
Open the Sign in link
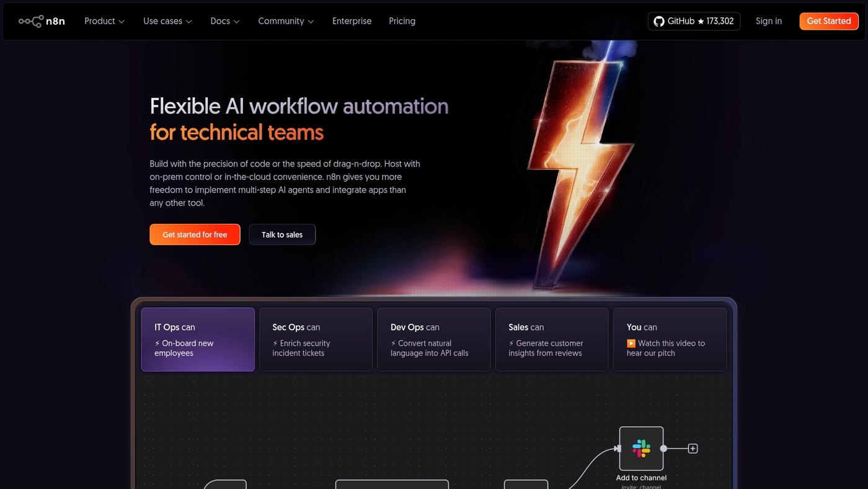pos(768,20)
